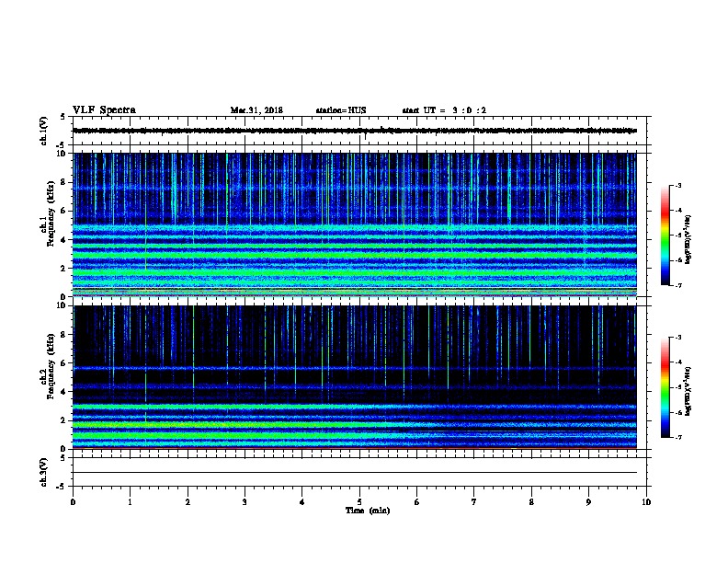Click time-axis tick label "9"
The image size is (728, 563).
click(588, 502)
